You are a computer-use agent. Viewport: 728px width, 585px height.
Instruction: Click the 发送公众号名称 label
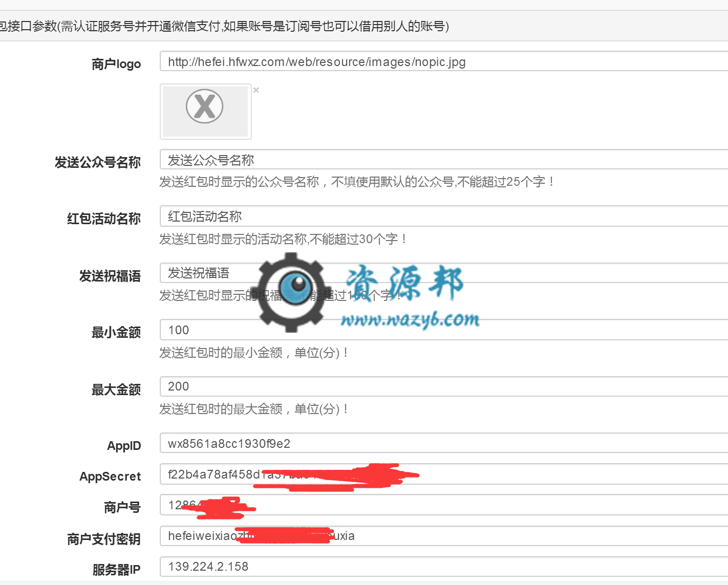98,162
